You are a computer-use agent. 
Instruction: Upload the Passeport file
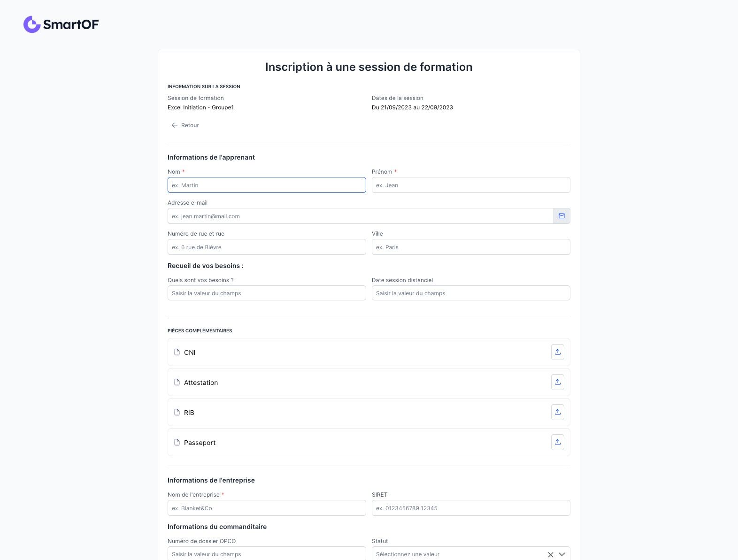(x=557, y=442)
